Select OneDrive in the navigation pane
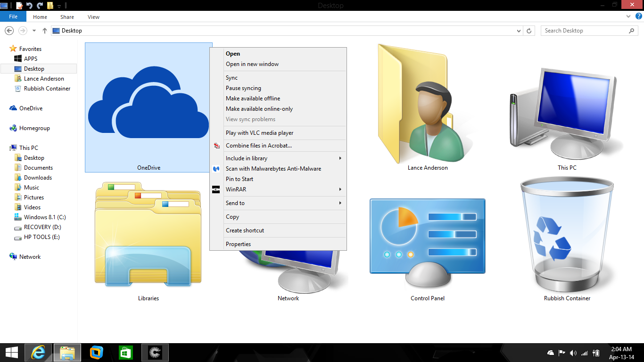Screen dimensions: 644x362 pyautogui.click(x=31, y=108)
